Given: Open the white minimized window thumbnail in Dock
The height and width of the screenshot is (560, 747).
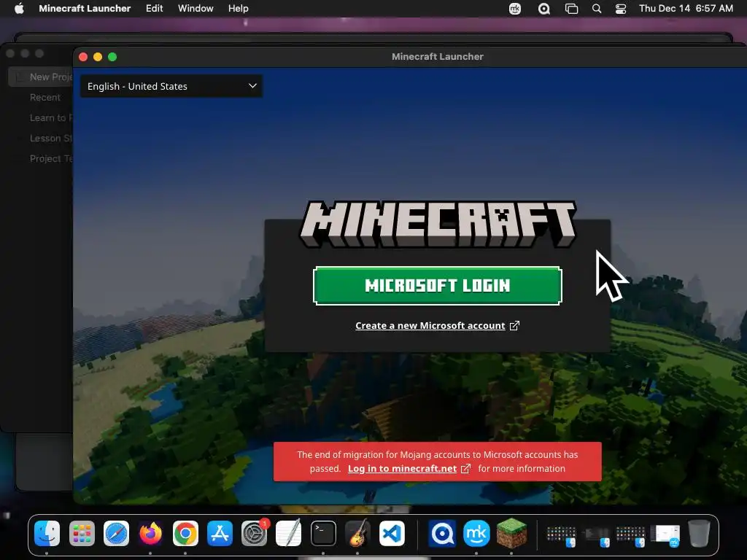Looking at the screenshot, I should click(x=666, y=536).
